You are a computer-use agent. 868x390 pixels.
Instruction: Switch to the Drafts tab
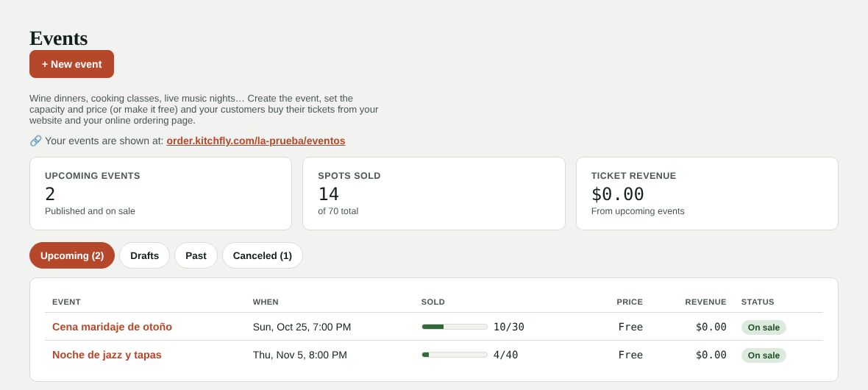pyautogui.click(x=144, y=255)
